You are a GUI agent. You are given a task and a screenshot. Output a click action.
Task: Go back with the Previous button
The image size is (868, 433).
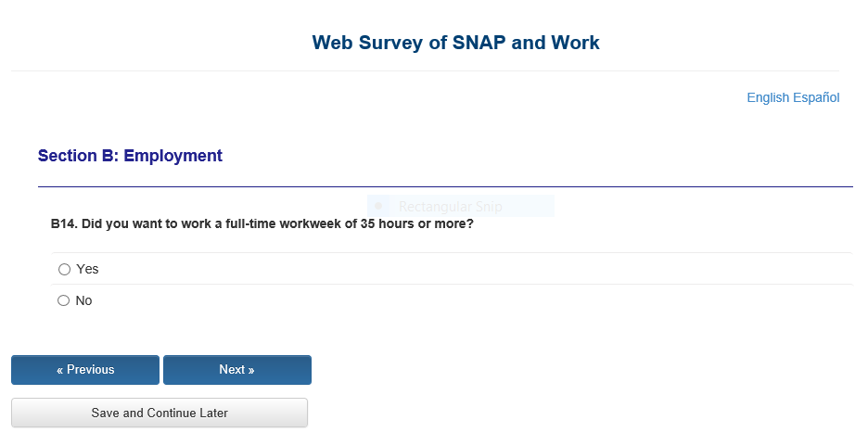coord(85,370)
